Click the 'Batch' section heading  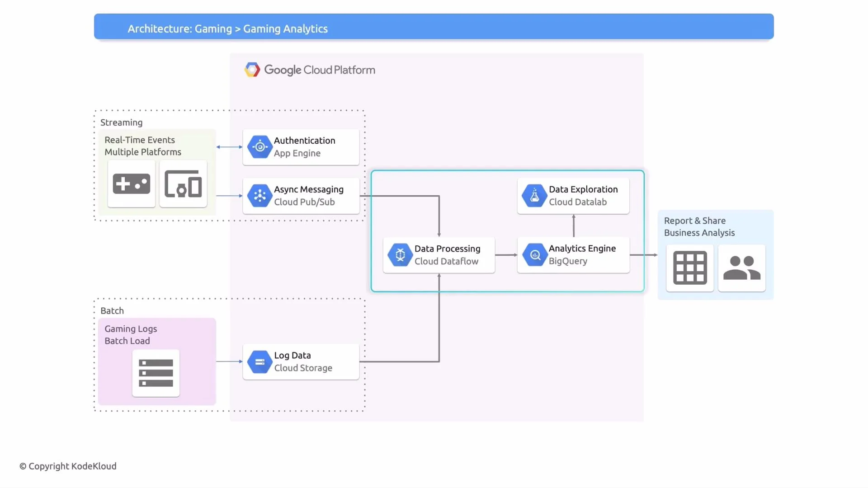[x=112, y=310]
